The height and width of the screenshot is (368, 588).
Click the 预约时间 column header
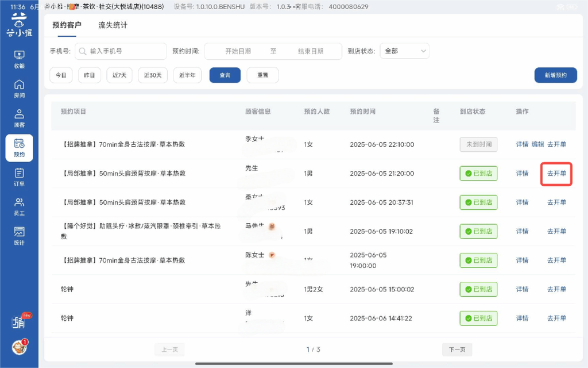tap(363, 112)
